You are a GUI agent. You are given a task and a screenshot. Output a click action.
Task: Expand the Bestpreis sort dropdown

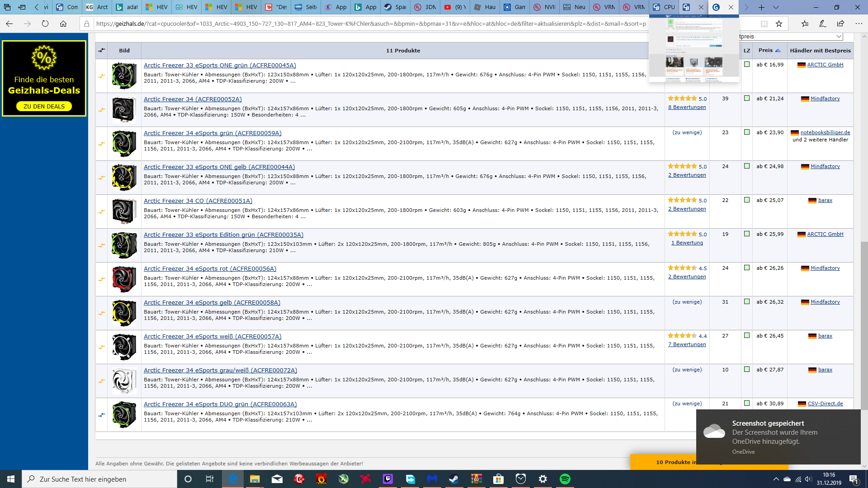(x=839, y=37)
